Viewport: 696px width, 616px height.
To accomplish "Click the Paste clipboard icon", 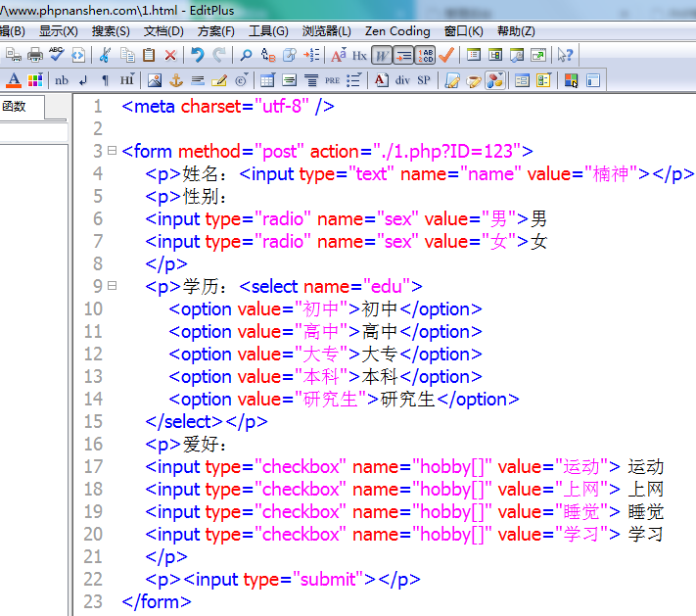I will [149, 55].
